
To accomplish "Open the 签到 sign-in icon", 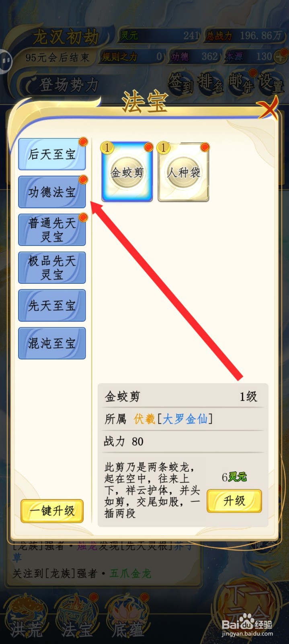I will 180,83.
